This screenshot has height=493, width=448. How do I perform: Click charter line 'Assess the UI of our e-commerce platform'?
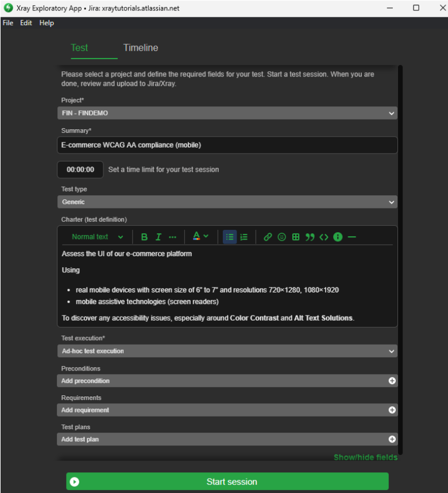point(127,254)
